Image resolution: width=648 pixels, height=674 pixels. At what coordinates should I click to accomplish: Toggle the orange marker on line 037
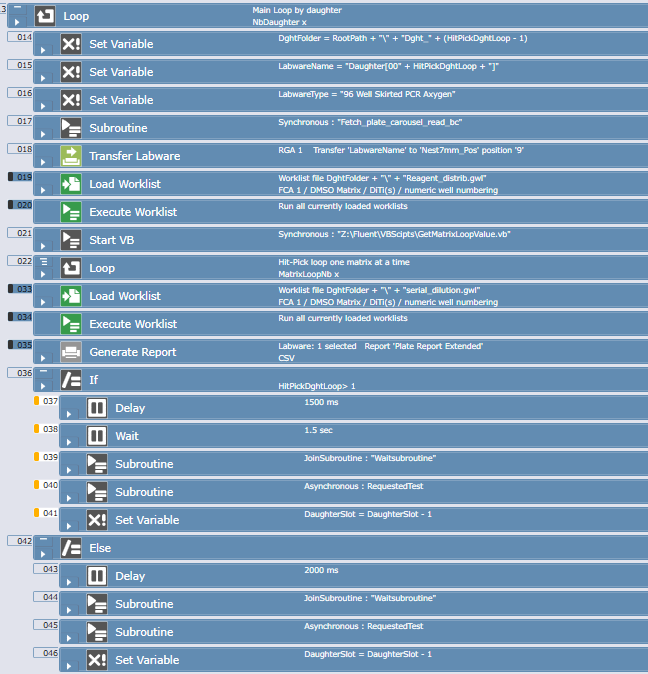(x=36, y=401)
